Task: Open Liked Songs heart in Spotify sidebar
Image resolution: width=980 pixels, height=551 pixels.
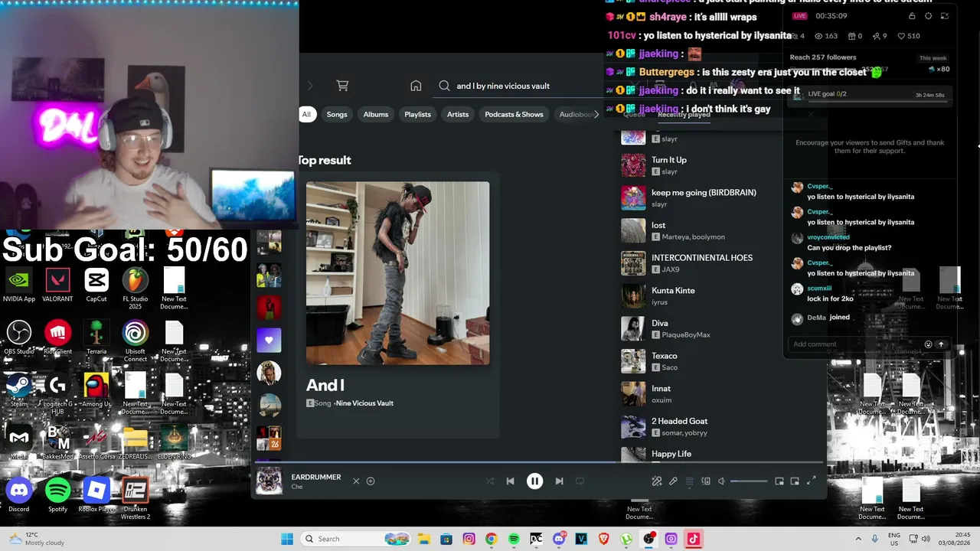Action: click(x=269, y=340)
